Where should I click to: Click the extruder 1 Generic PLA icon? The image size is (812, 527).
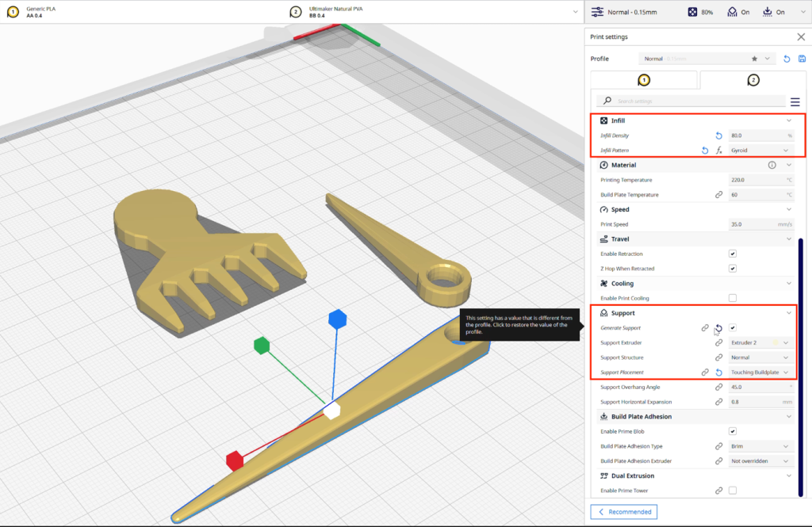click(x=13, y=11)
